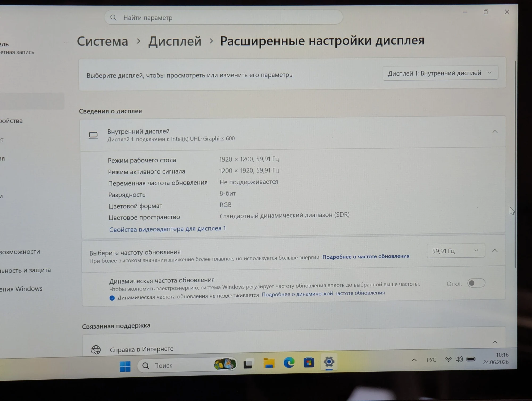Click the globe icon beside Справка в Интернете
Viewport: 532px width, 401px height.
(x=96, y=350)
